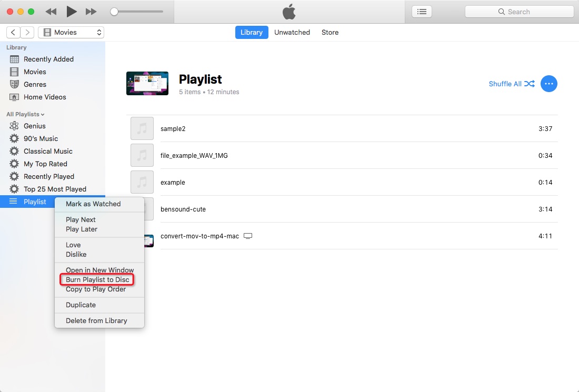The image size is (579, 392).
Task: Open the Top 25 Most Played playlist
Action: click(x=55, y=189)
